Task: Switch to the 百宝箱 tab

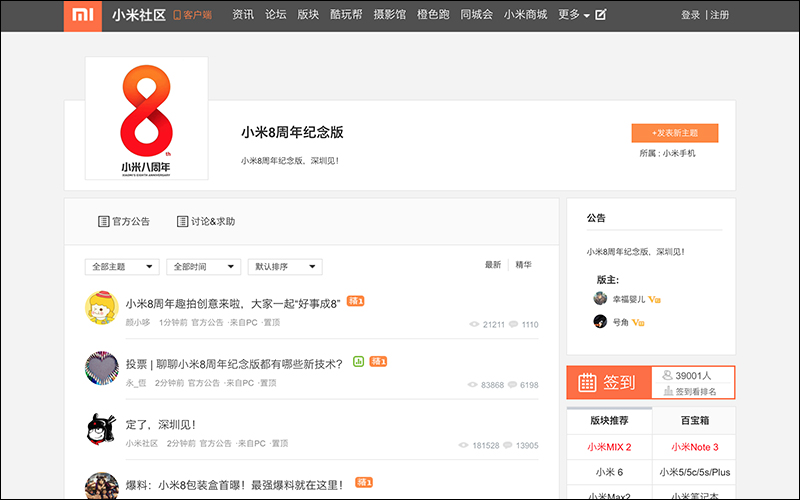Action: click(x=694, y=421)
